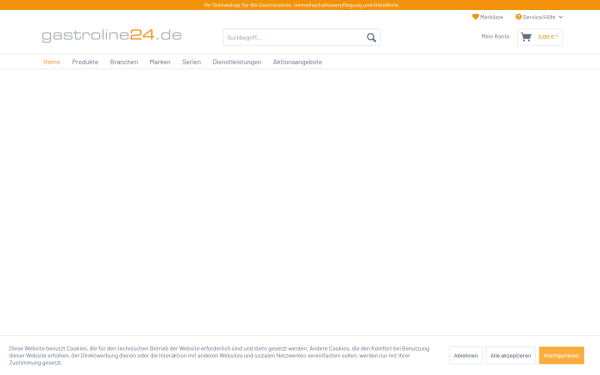Click the gastroline24.de logo
This screenshot has width=600, height=375.
[111, 35]
